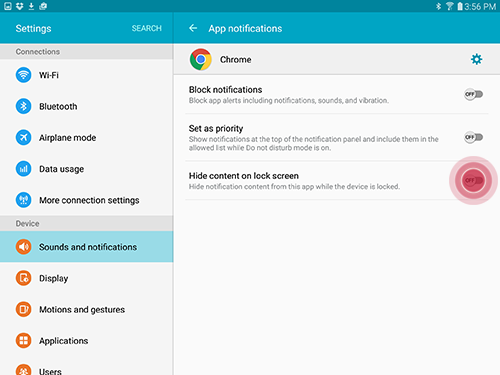Toggle Set as priority switch
This screenshot has height=375, width=500.
click(473, 137)
